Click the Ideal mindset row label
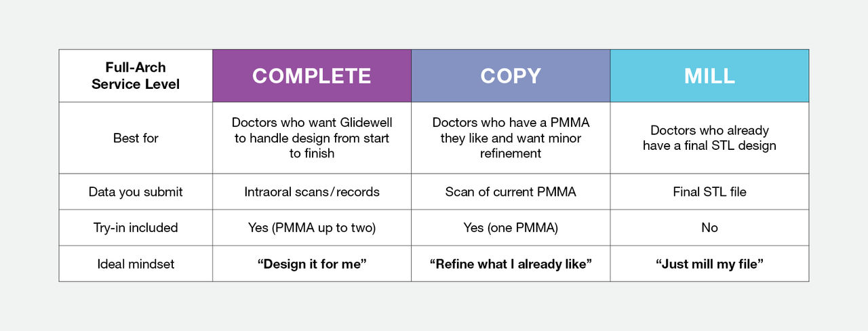This screenshot has height=331, width=868. pyautogui.click(x=136, y=264)
